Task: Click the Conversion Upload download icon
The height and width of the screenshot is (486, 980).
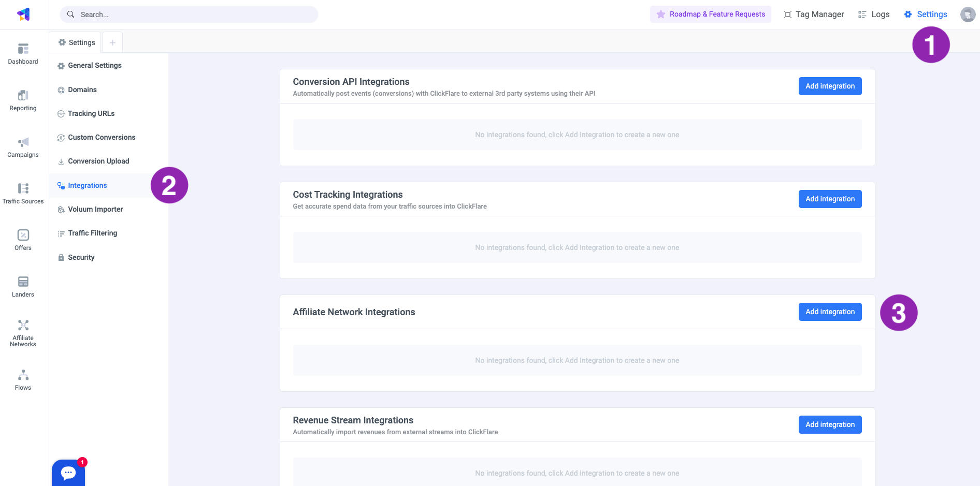Action: pyautogui.click(x=61, y=161)
